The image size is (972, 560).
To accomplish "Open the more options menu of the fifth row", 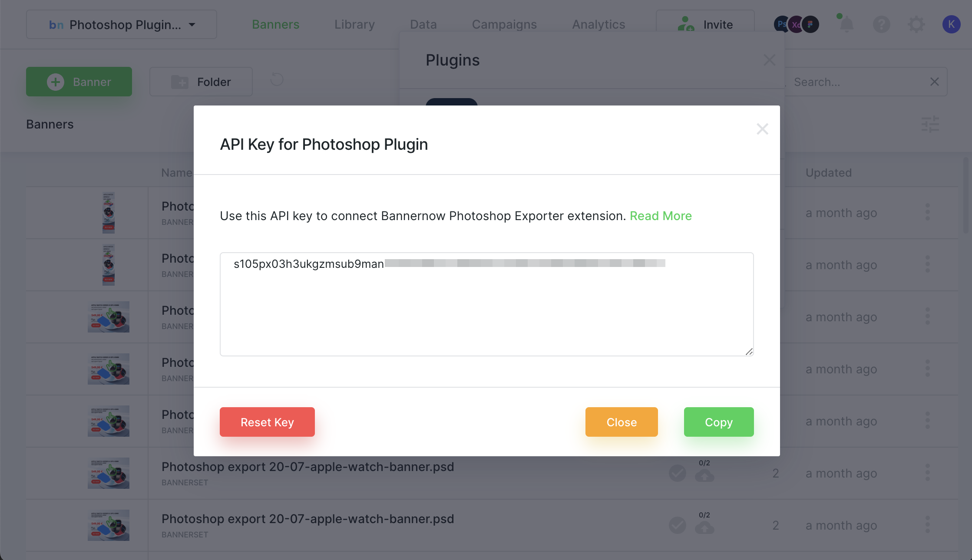I will (x=927, y=421).
